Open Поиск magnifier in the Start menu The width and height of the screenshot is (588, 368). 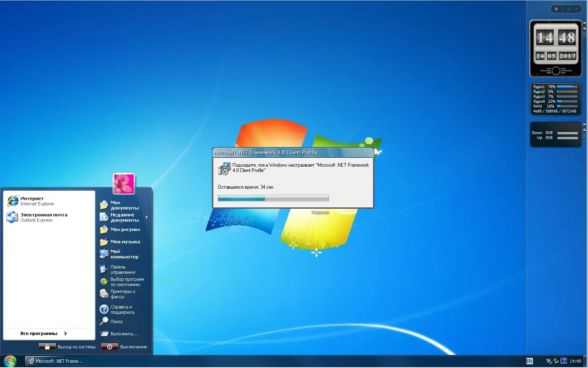(x=104, y=322)
